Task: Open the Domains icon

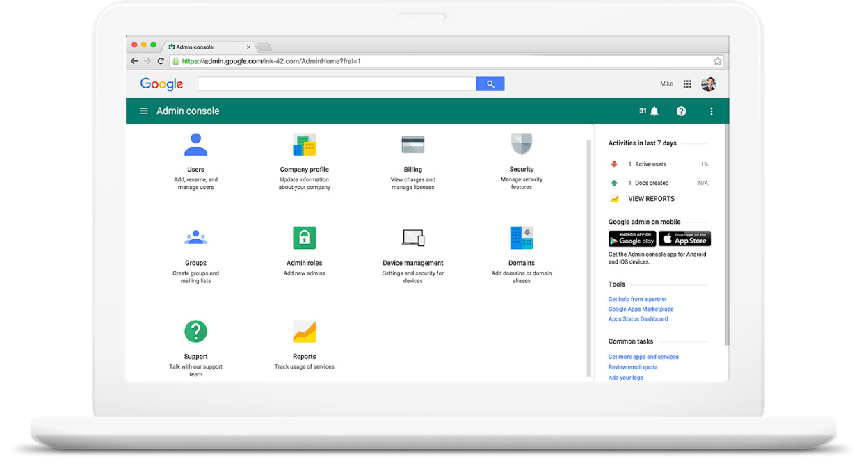Action: click(521, 238)
